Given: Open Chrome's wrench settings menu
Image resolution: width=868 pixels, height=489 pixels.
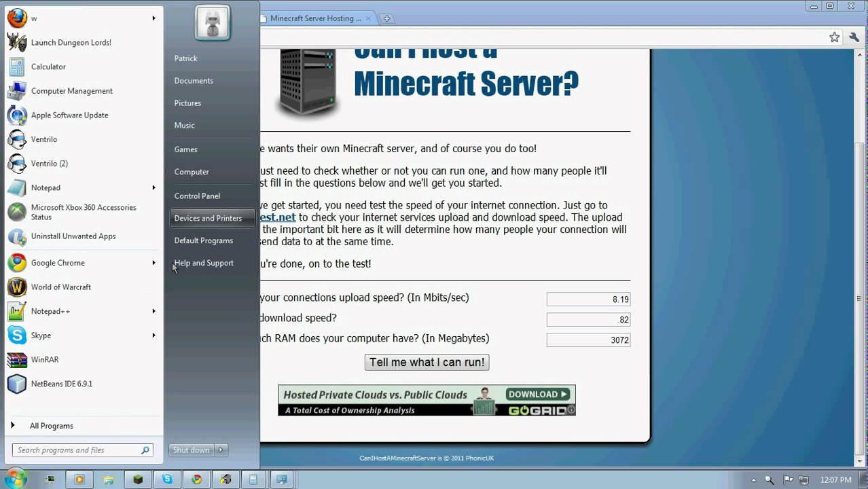Looking at the screenshot, I should point(854,37).
